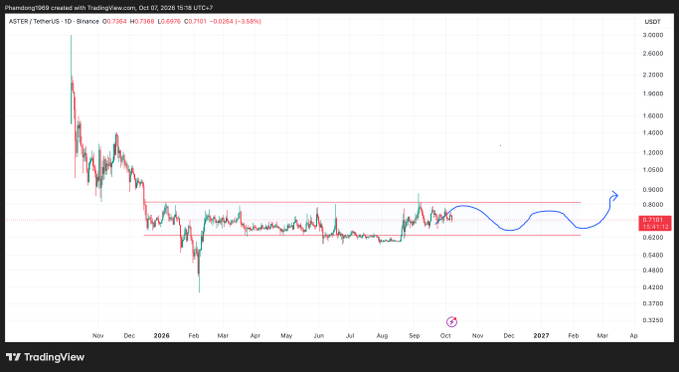Click the 2027 year label on time axis

[541, 336]
